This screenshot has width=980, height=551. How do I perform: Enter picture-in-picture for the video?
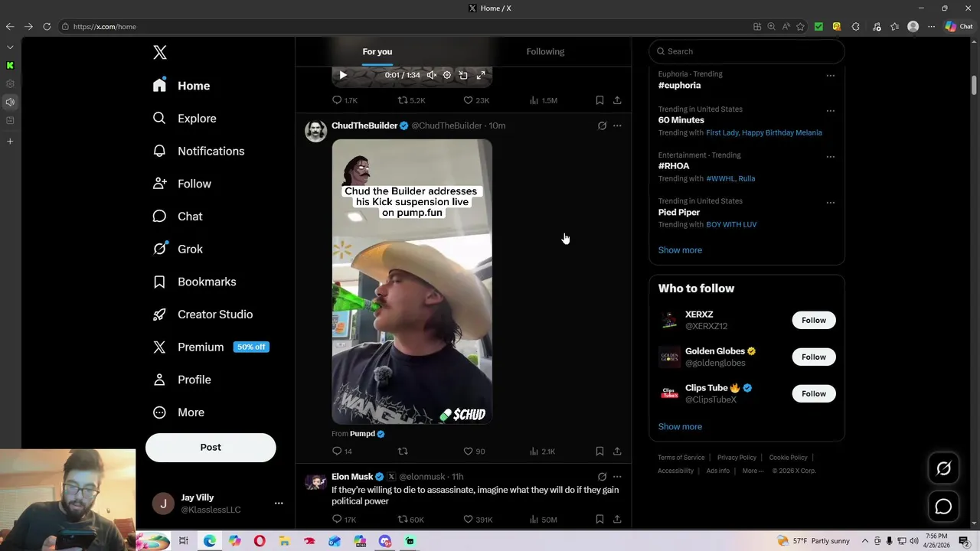(463, 75)
